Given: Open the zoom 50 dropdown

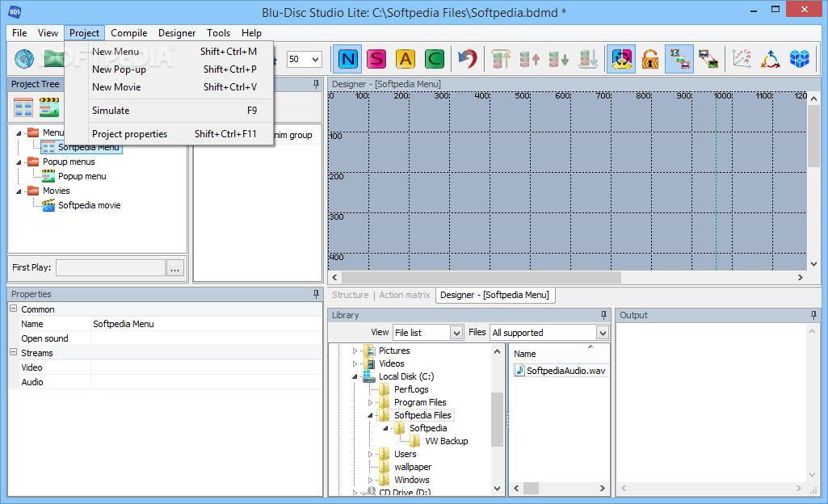Looking at the screenshot, I should [315, 59].
